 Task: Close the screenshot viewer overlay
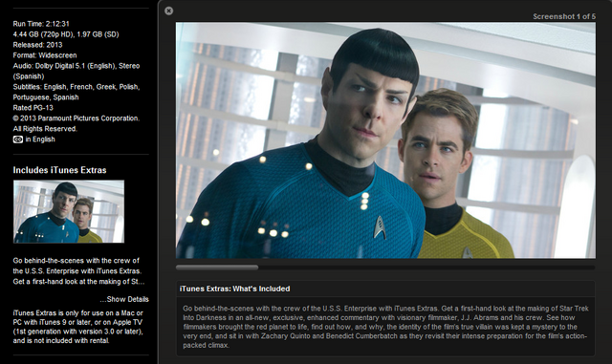[168, 11]
